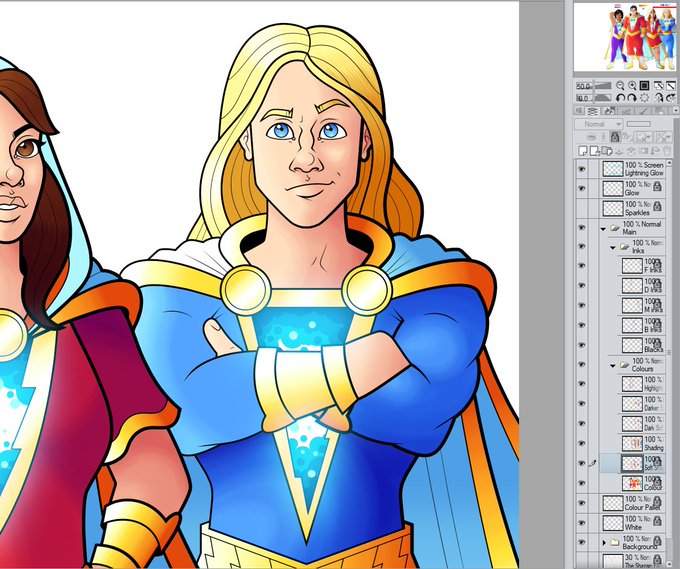The image size is (680, 569).
Task: Select the B Inks layer
Action: coord(642,325)
